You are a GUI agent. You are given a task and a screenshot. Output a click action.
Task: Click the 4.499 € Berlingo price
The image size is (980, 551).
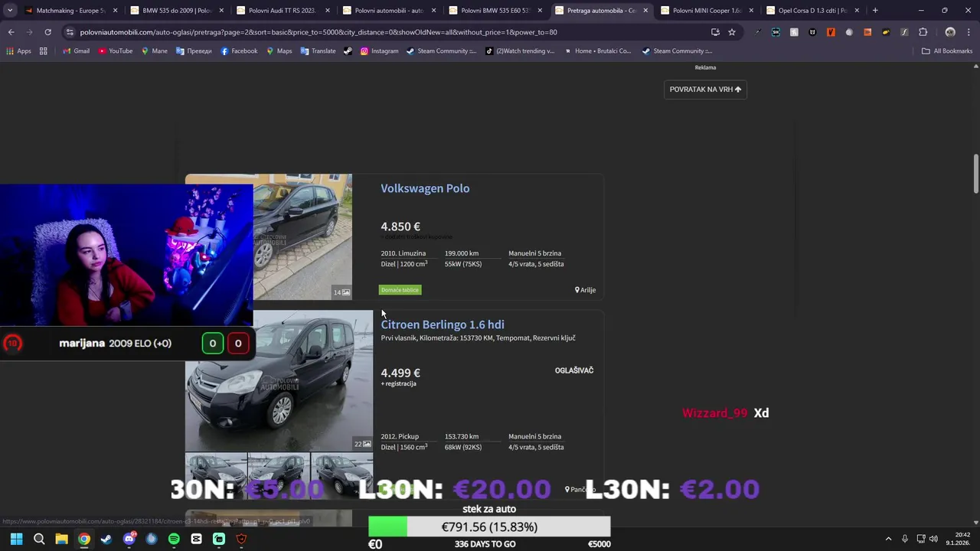(x=400, y=373)
